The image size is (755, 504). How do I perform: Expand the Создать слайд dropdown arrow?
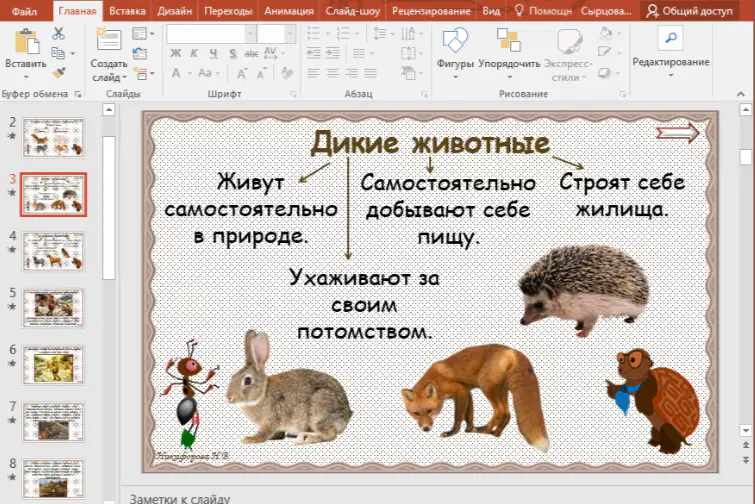(125, 78)
